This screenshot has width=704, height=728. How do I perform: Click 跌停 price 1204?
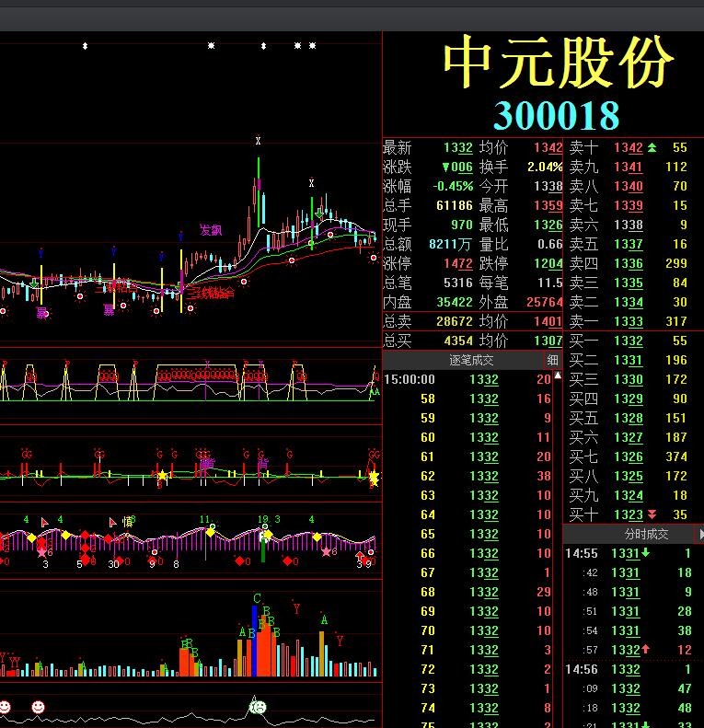point(548,264)
